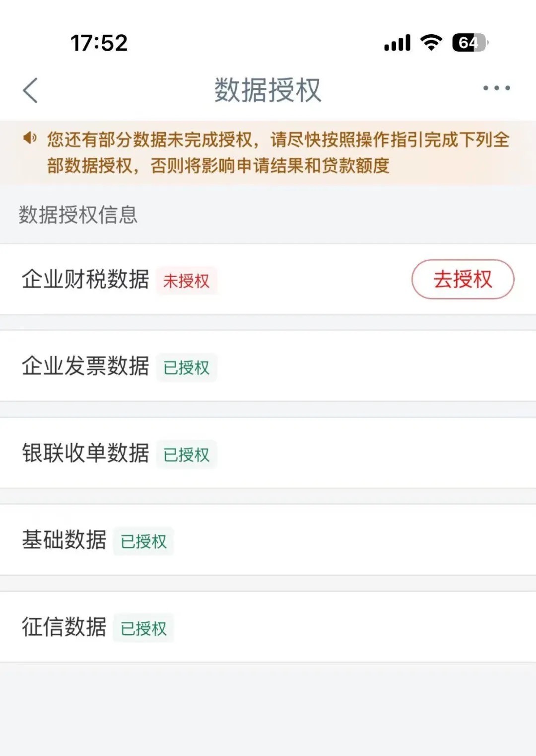The width and height of the screenshot is (536, 756).
Task: Open the three-dot more options menu
Action: coord(496,88)
